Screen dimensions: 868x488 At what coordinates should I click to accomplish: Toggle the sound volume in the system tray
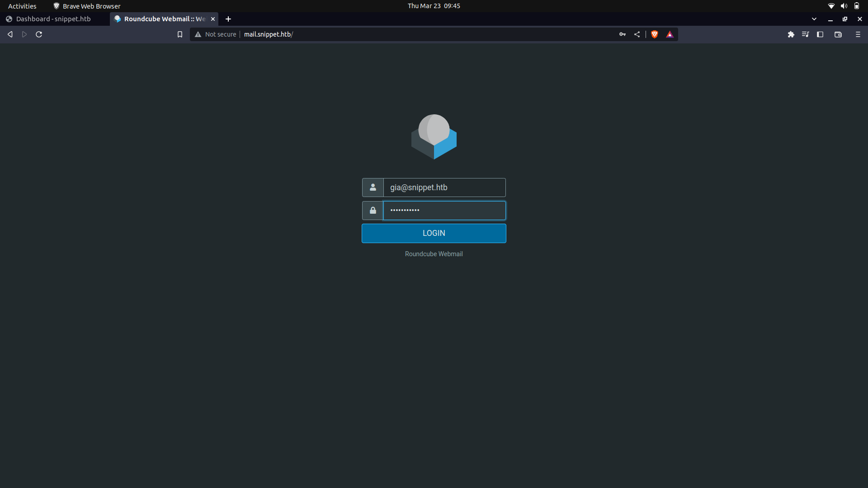tap(844, 6)
